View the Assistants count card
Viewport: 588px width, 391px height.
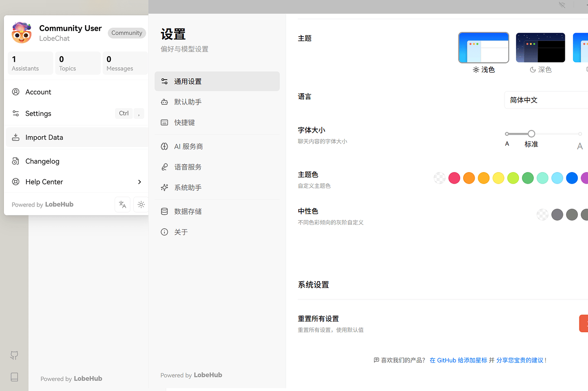pos(31,63)
